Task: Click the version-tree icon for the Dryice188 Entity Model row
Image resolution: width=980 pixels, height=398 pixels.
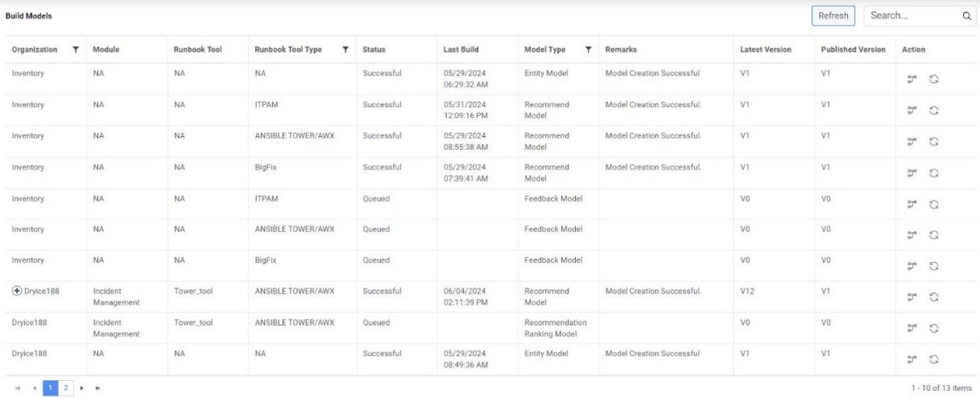Action: point(911,360)
